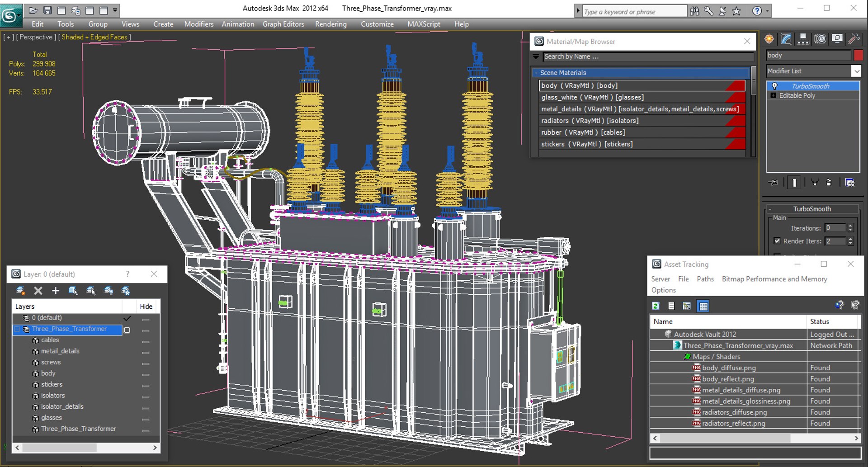
Task: Click Delete Layer X icon
Action: 38,291
